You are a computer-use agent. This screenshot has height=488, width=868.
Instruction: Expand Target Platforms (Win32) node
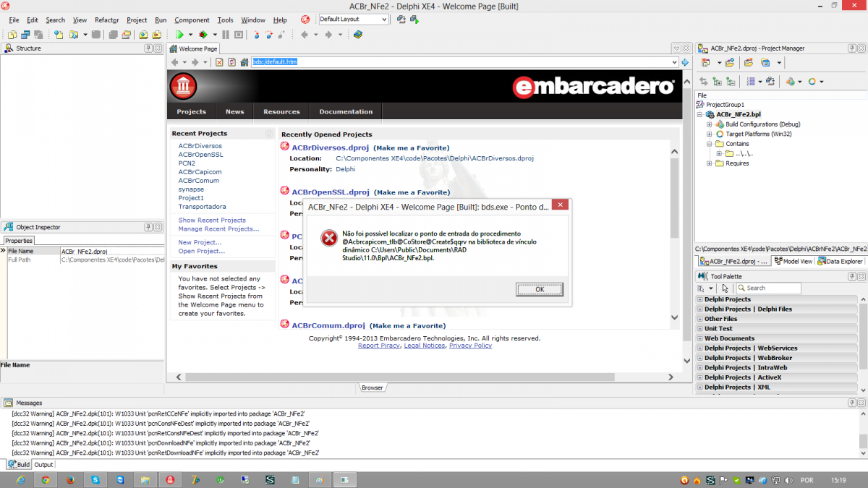point(710,134)
